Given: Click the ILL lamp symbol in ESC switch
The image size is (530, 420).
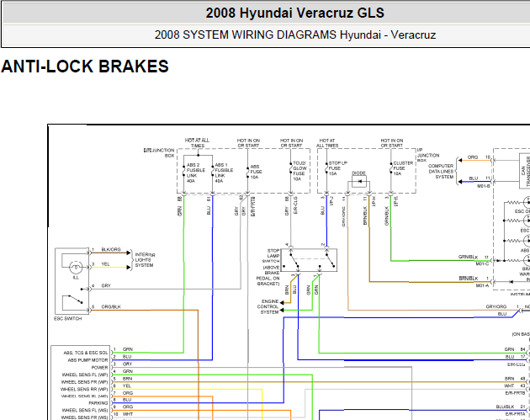Looking at the screenshot, I should coord(76,268).
